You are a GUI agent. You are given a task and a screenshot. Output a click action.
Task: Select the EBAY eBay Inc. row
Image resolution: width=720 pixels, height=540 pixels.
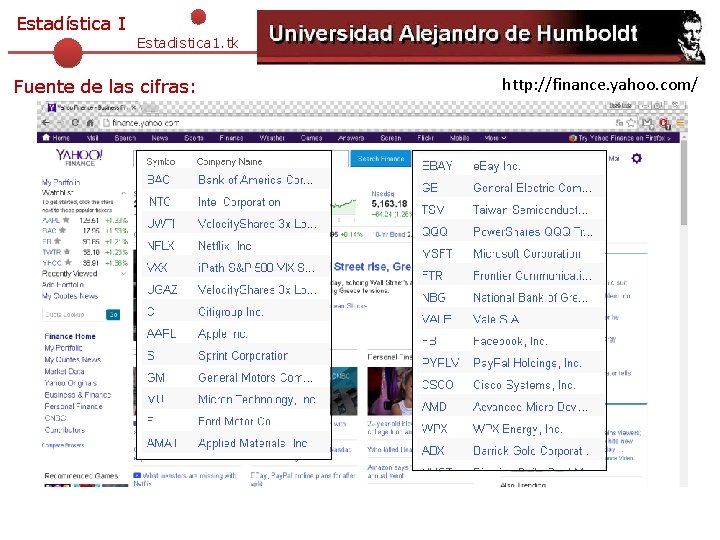(x=509, y=166)
